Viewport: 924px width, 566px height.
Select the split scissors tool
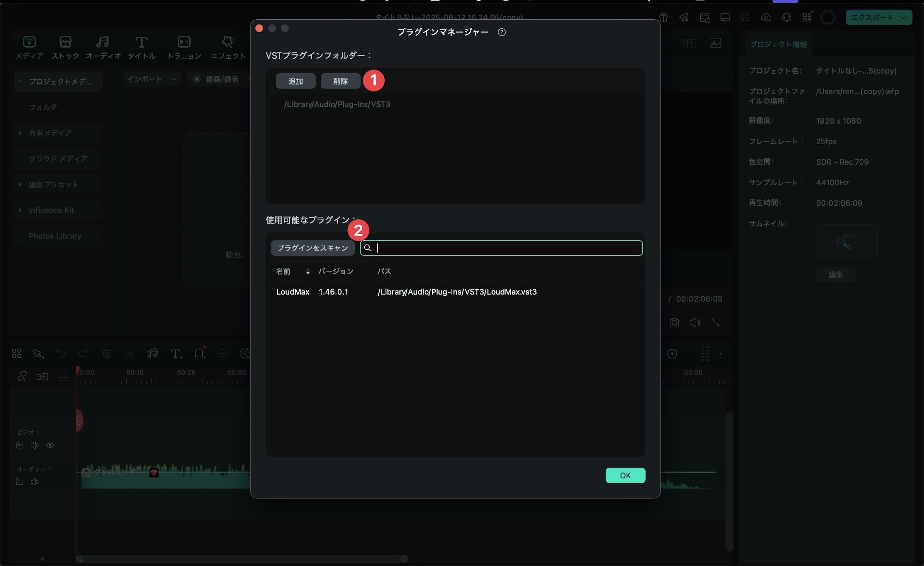point(129,353)
